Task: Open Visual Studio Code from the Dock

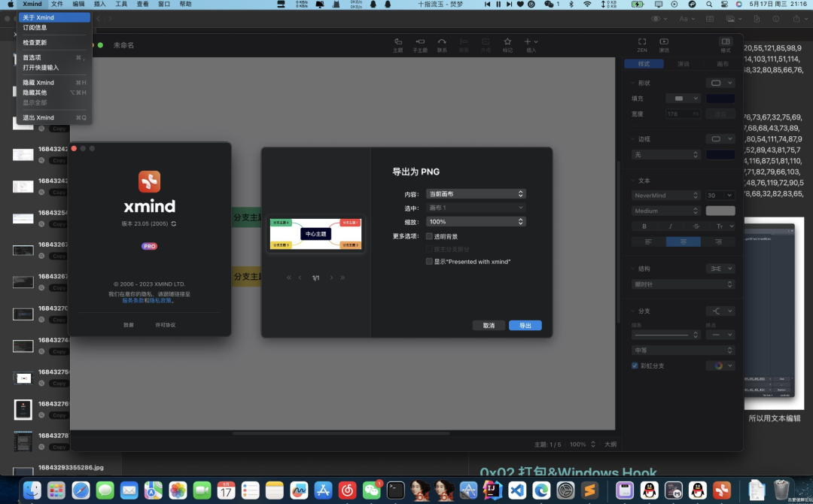Action: [x=517, y=490]
